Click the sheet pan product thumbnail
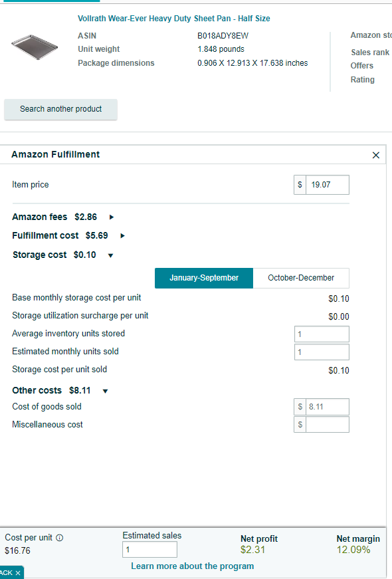Screen dimensions: 392x579 35,47
